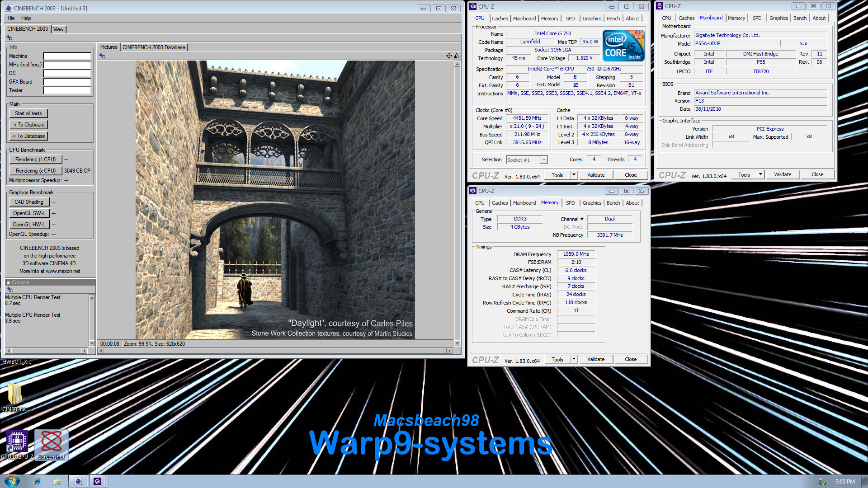Image resolution: width=868 pixels, height=488 pixels.
Task: Click Validate in the CPU-Z Memory window
Action: [596, 359]
